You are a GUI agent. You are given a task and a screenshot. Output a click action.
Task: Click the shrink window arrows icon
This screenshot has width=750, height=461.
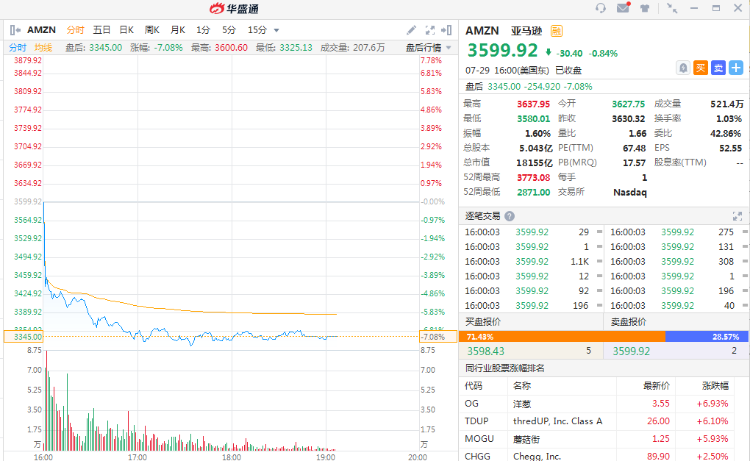point(672,8)
